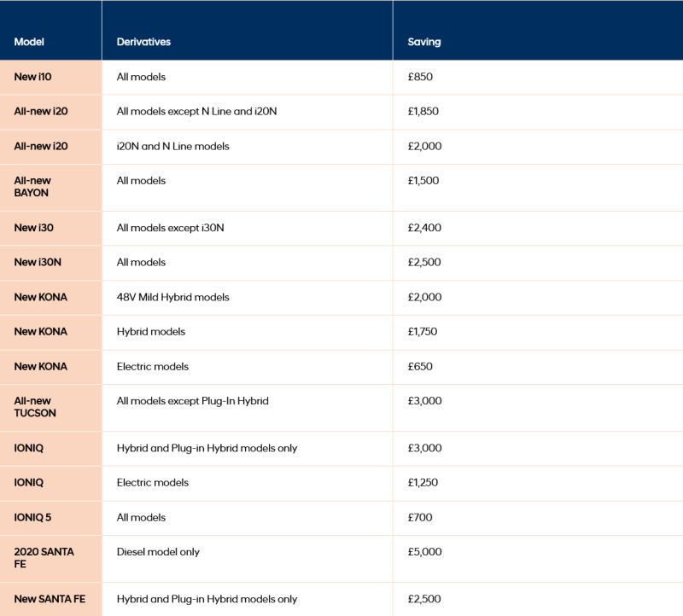Select "48V Mild Hybrid models" text
This screenshot has width=683, height=616.
(173, 297)
